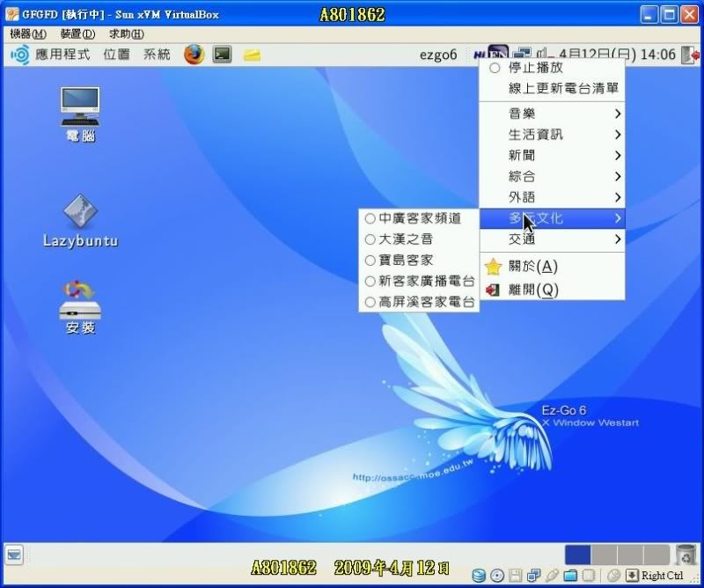
Task: Switch to the first blue workspace
Action: coord(577,555)
